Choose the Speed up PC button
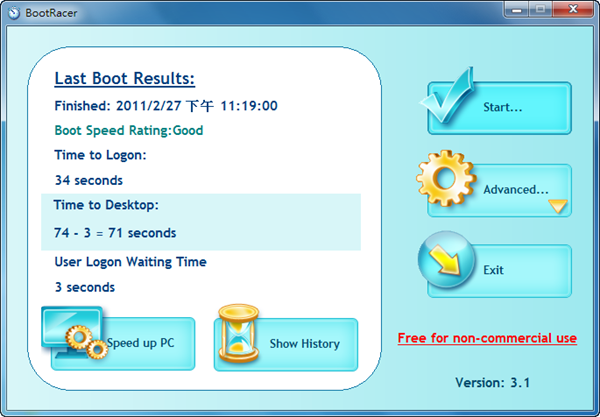Image resolution: width=600 pixels, height=417 pixels. click(123, 344)
